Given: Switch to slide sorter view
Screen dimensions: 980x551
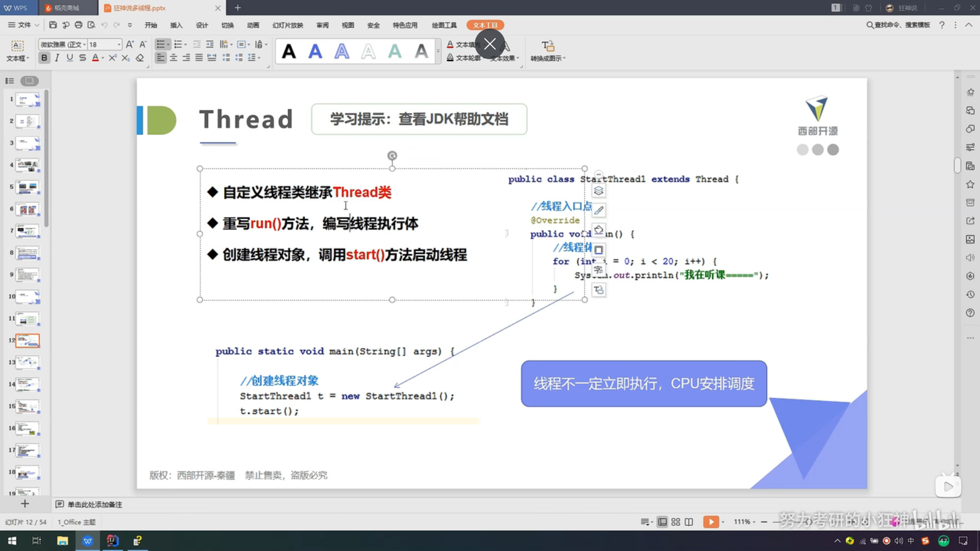Looking at the screenshot, I should [x=675, y=522].
